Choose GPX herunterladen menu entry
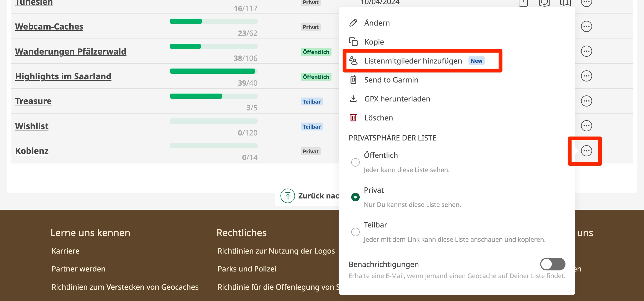Viewport: 644px width, 301px height. [397, 99]
